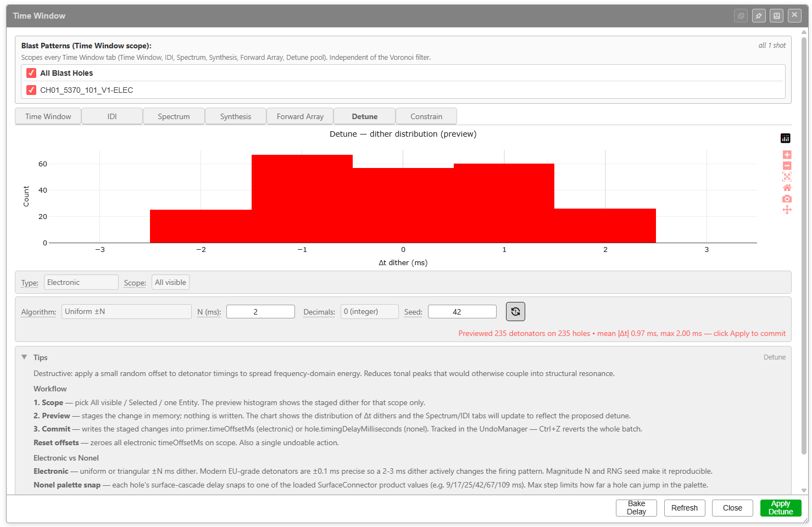Activate the pan tool arrows icon
Viewport: 812px width, 527px height.
coord(787,210)
